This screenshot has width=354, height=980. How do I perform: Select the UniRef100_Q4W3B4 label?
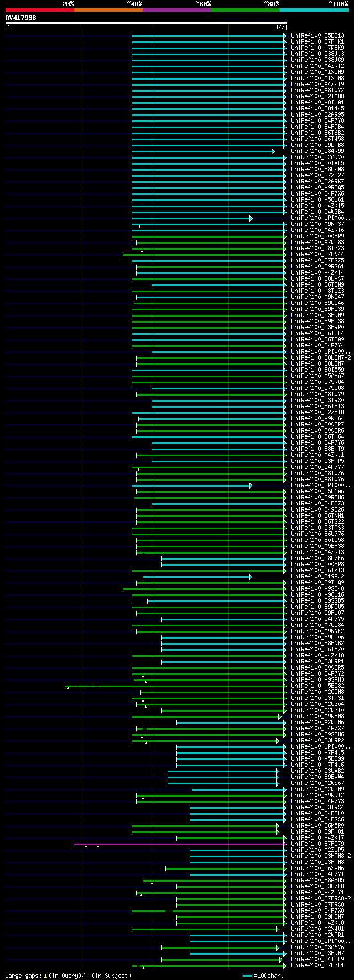pyautogui.click(x=317, y=212)
